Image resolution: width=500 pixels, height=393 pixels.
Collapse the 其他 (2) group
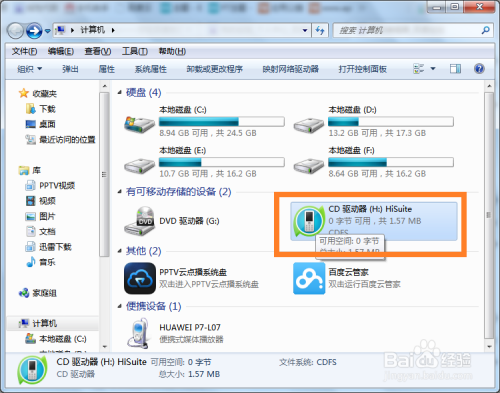point(120,251)
